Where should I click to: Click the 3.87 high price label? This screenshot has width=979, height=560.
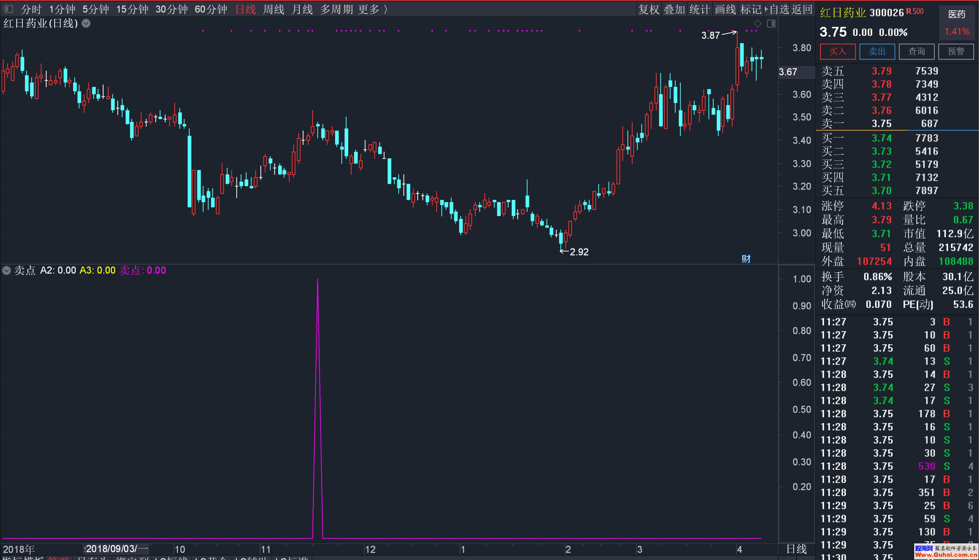(710, 35)
